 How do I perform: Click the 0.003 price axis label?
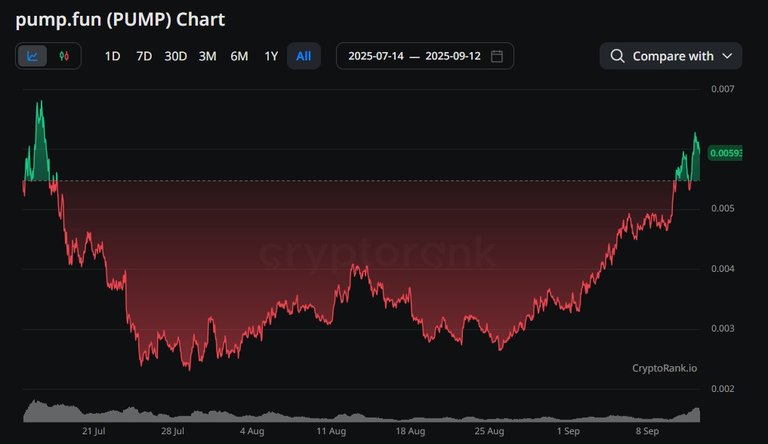(722, 328)
